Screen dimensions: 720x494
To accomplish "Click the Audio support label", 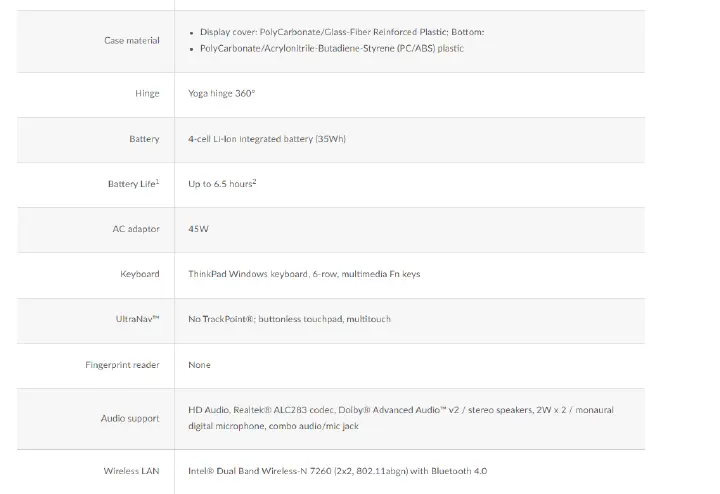I will (130, 418).
